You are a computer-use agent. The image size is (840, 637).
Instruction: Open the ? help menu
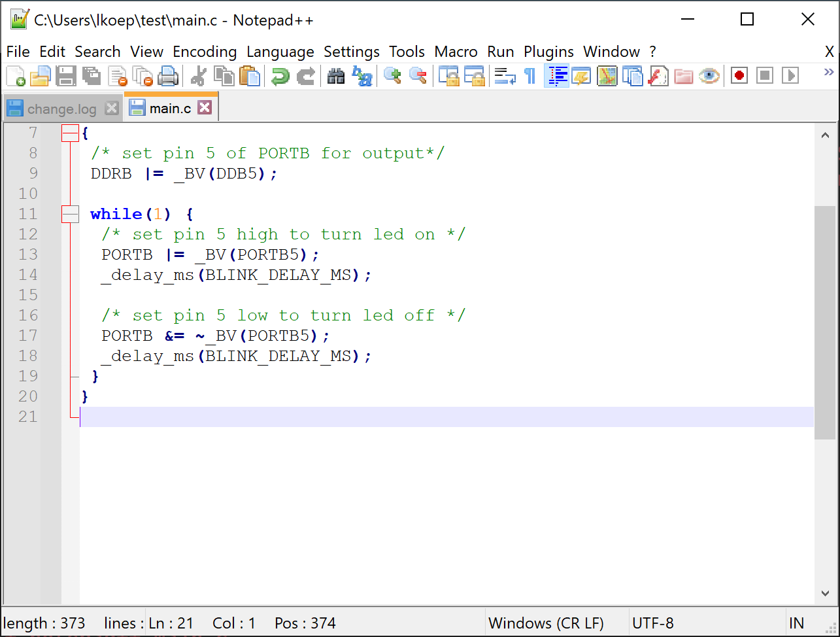tap(652, 52)
